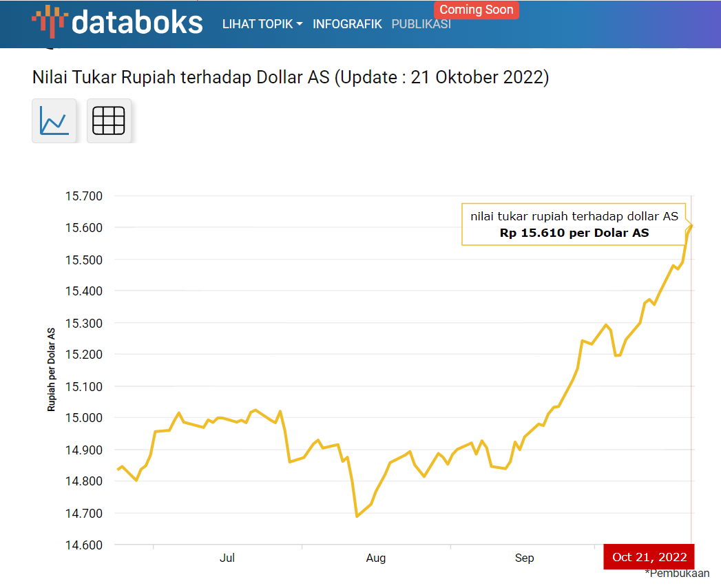Click the Rp 15.610 per Dolar tooltip

[x=574, y=224]
